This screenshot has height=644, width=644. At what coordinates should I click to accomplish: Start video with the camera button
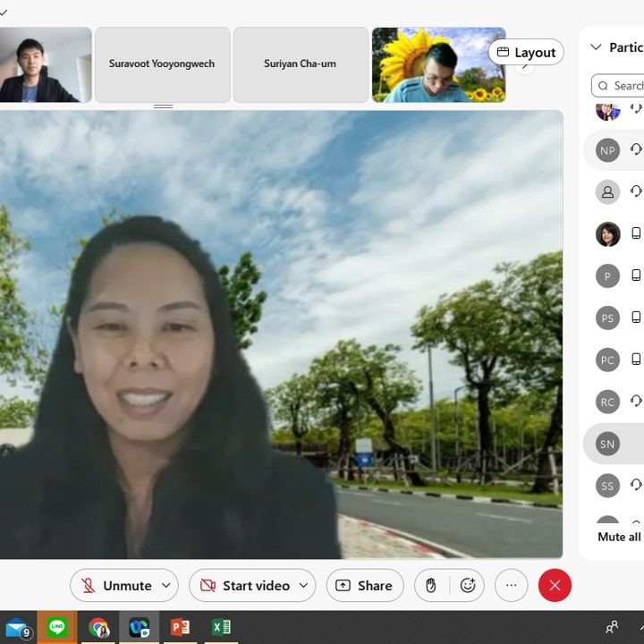(244, 585)
